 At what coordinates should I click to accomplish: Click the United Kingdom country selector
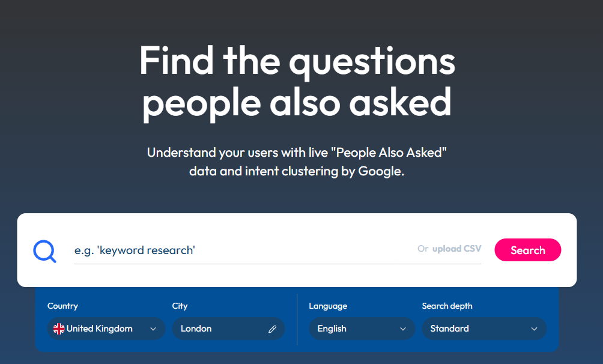pos(106,329)
